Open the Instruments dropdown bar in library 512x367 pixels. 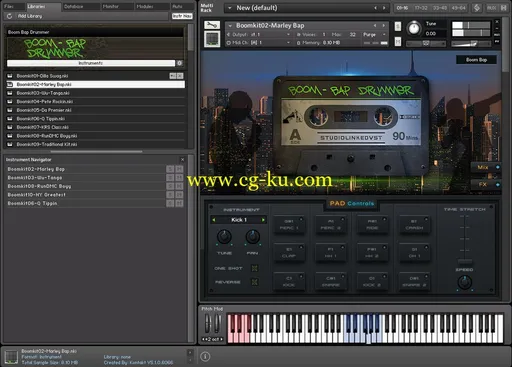(x=91, y=63)
